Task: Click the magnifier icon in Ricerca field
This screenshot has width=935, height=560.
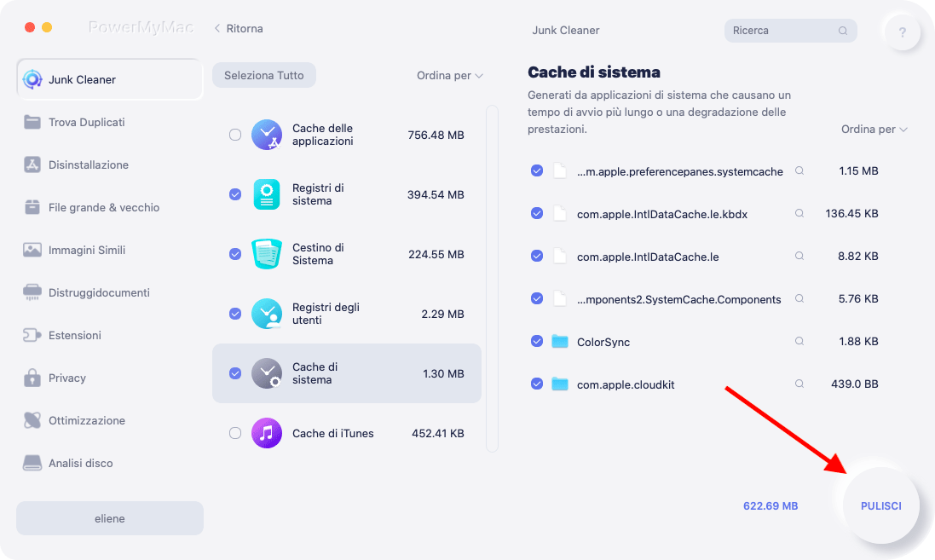Action: click(843, 31)
